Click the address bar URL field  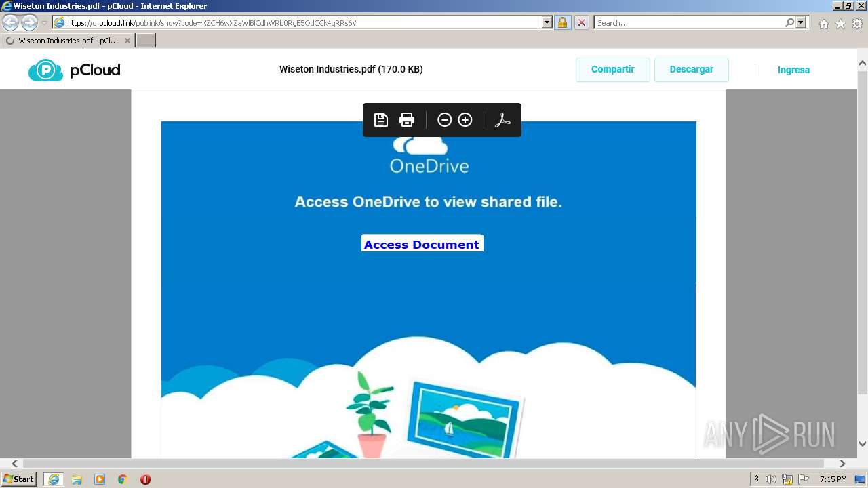click(302, 22)
